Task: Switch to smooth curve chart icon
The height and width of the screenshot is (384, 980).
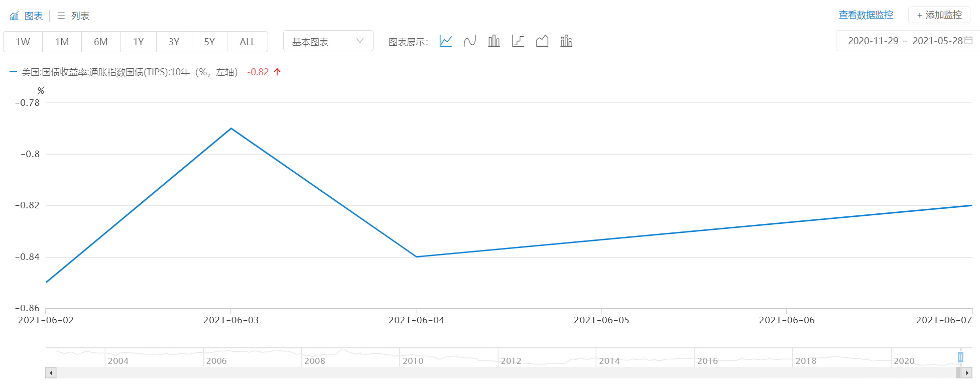Action: point(469,41)
